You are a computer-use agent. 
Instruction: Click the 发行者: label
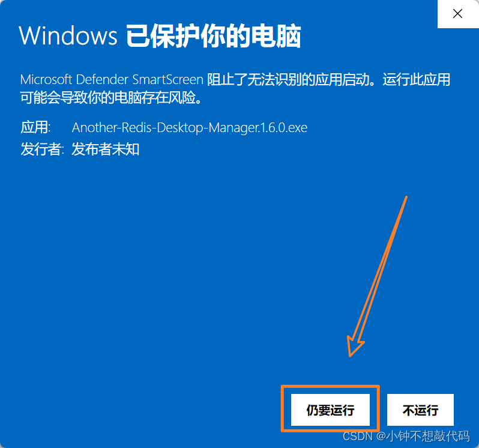pos(42,149)
